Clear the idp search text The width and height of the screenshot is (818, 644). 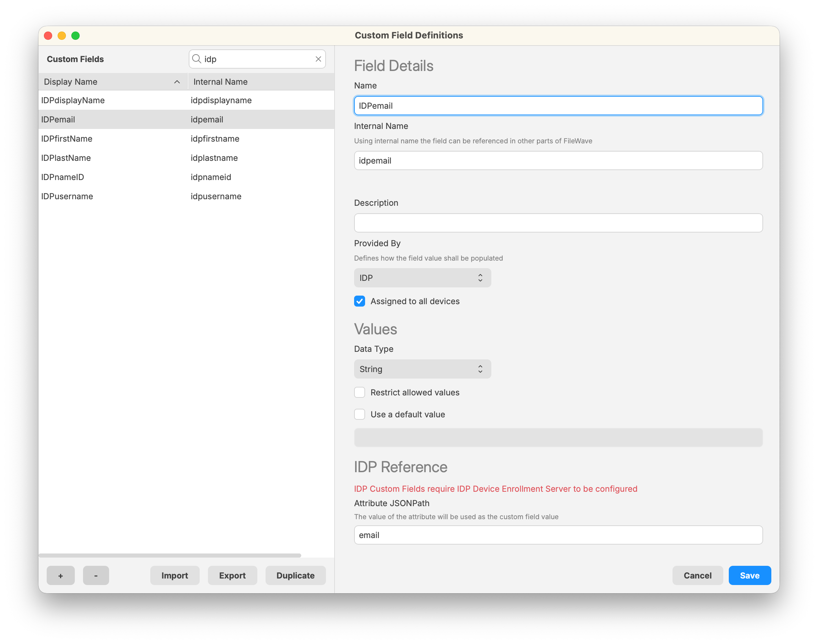(318, 59)
